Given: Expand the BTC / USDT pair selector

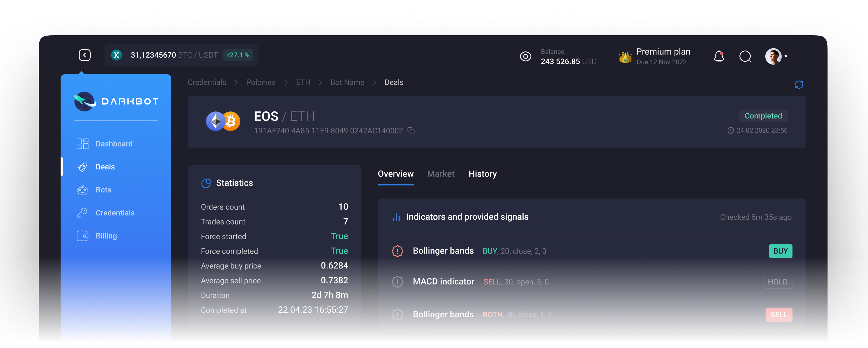Looking at the screenshot, I should [x=181, y=55].
